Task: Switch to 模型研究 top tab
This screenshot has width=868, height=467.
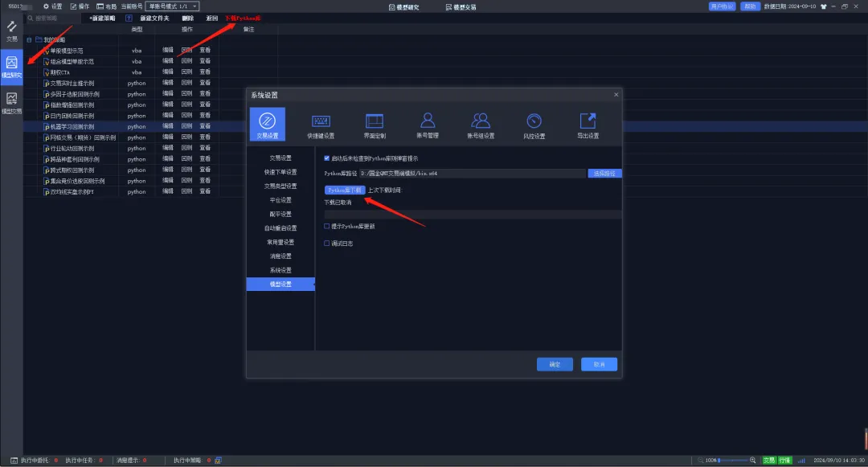Action: click(x=404, y=7)
